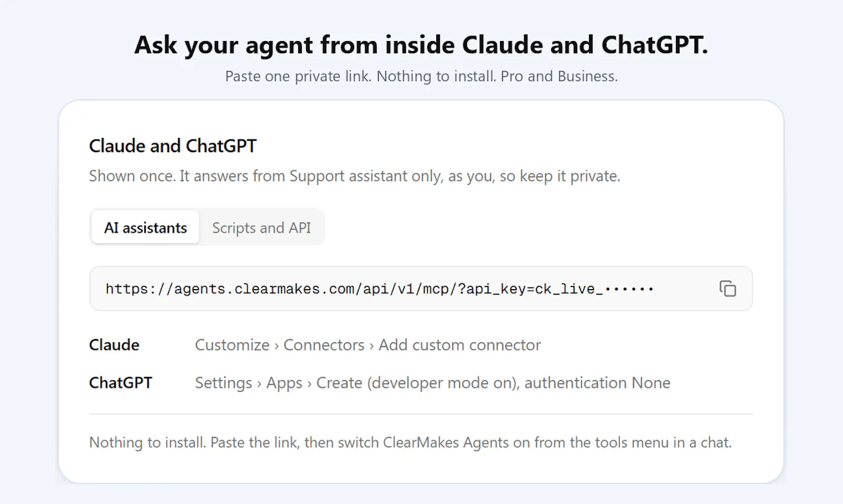This screenshot has height=504, width=843.
Task: Click the private API link field
Action: click(x=421, y=289)
